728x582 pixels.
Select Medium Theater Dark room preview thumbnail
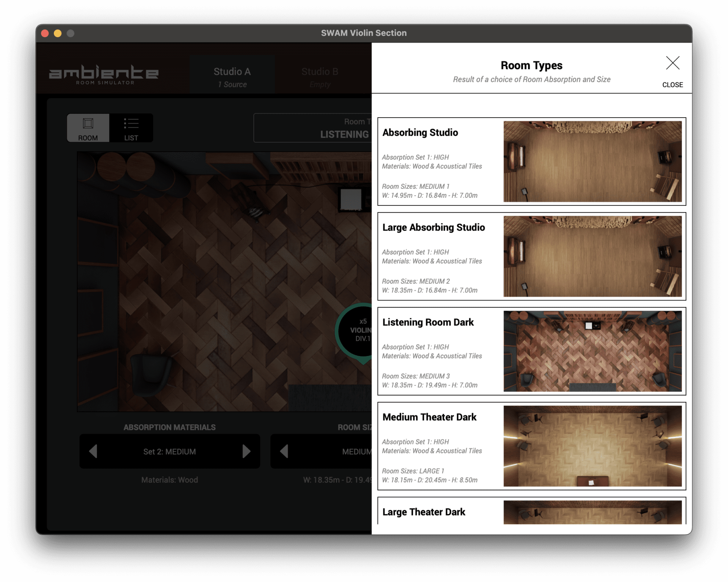593,446
